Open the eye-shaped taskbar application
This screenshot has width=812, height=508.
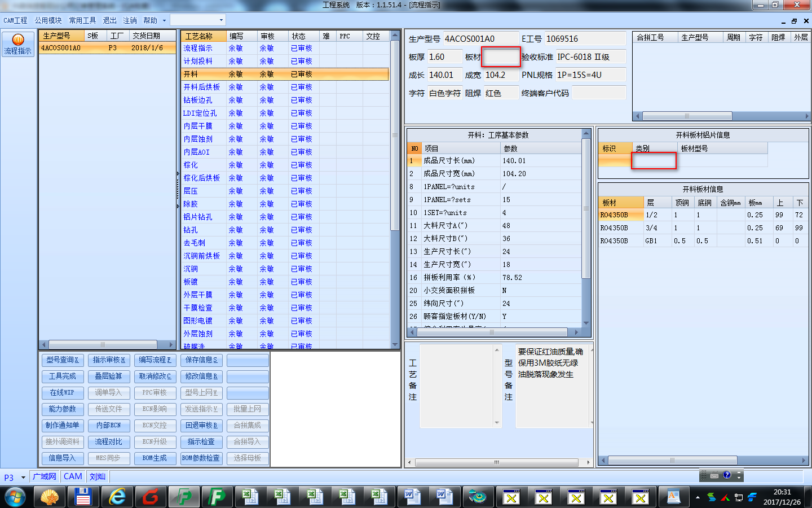[478, 497]
